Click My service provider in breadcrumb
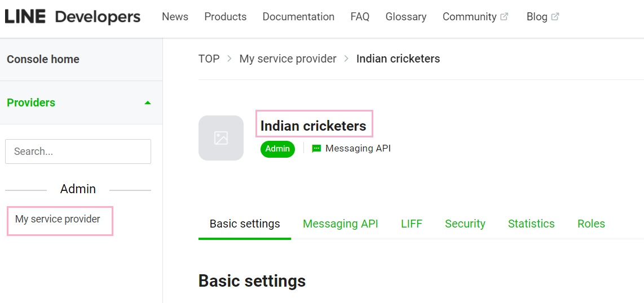The height and width of the screenshot is (303, 644). pos(288,59)
